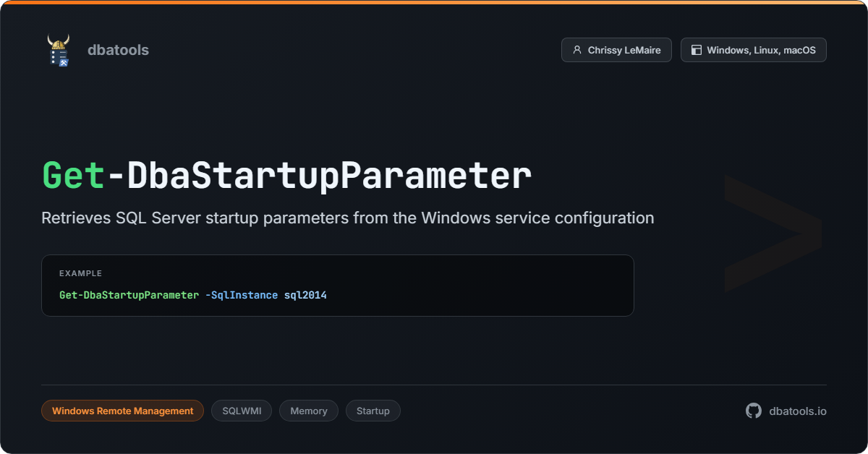The height and width of the screenshot is (454, 868).
Task: Click the GitHub octocat icon
Action: point(754,411)
